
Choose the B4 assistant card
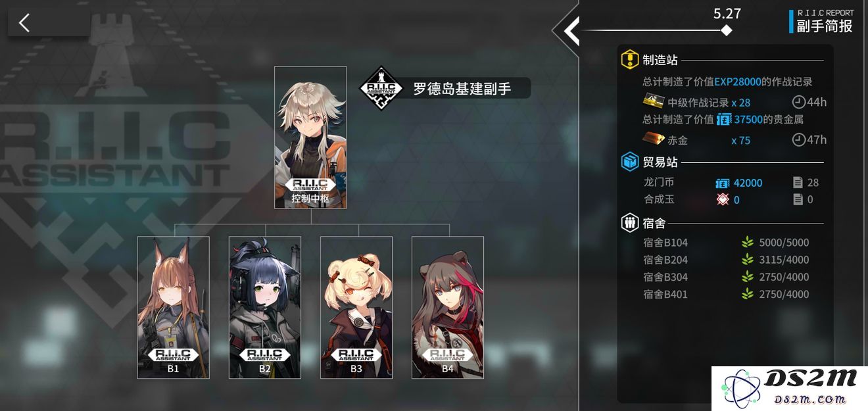[448, 308]
